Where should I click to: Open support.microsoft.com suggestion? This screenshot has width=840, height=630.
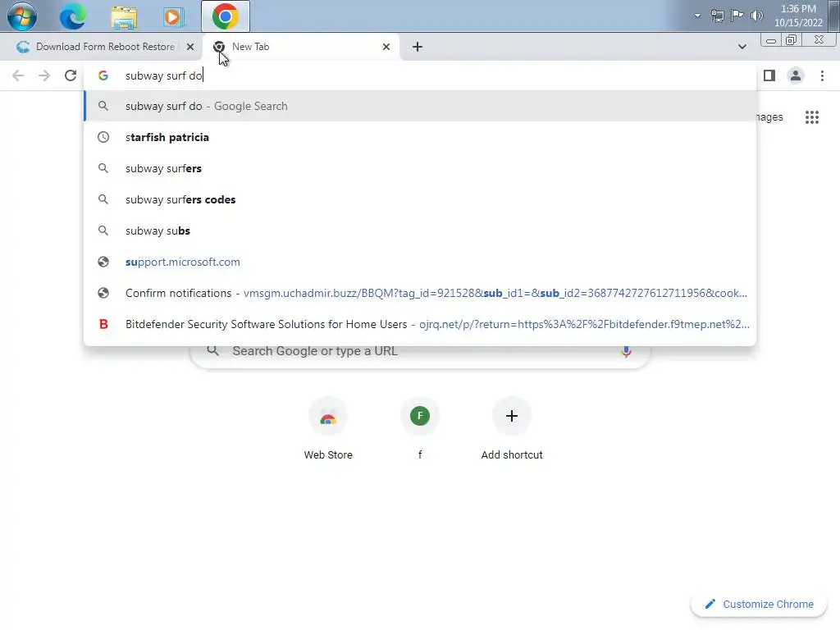420,262
